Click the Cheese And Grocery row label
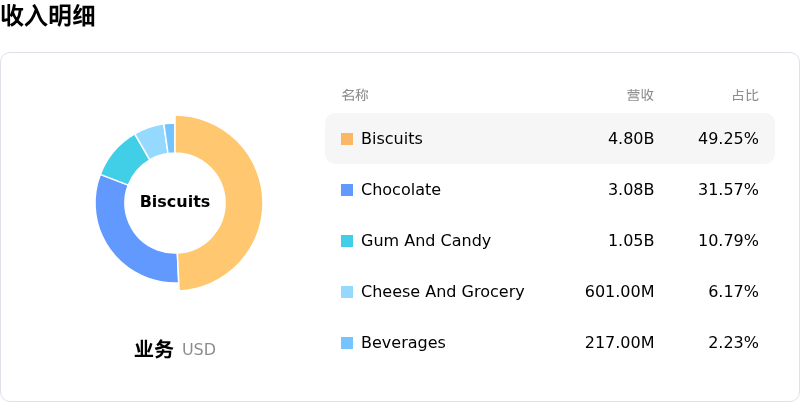 pos(442,292)
